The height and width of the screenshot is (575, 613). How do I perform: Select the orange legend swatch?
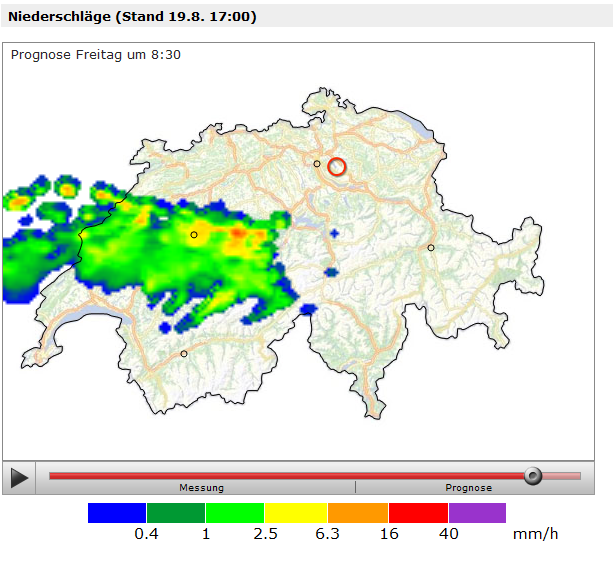tap(358, 513)
